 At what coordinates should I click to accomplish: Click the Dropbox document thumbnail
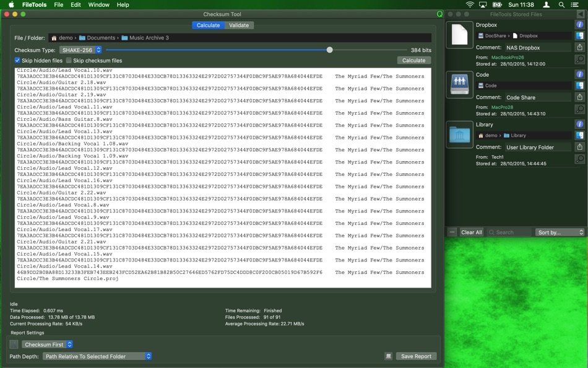[459, 35]
